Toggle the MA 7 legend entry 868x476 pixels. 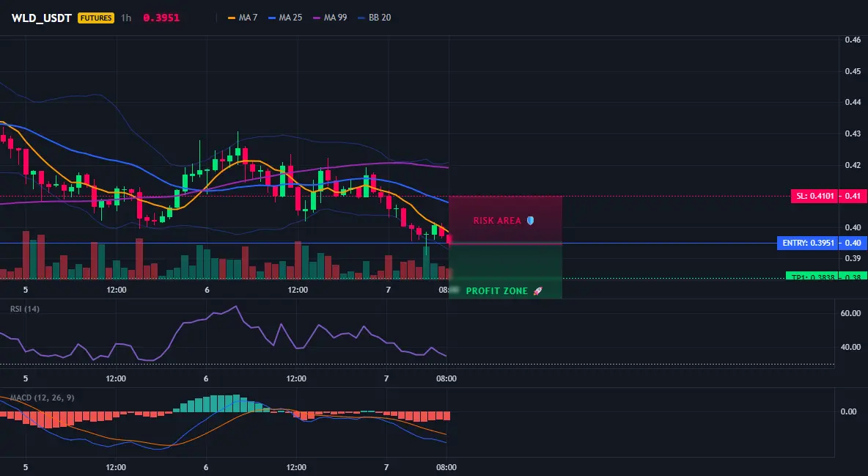coord(243,18)
